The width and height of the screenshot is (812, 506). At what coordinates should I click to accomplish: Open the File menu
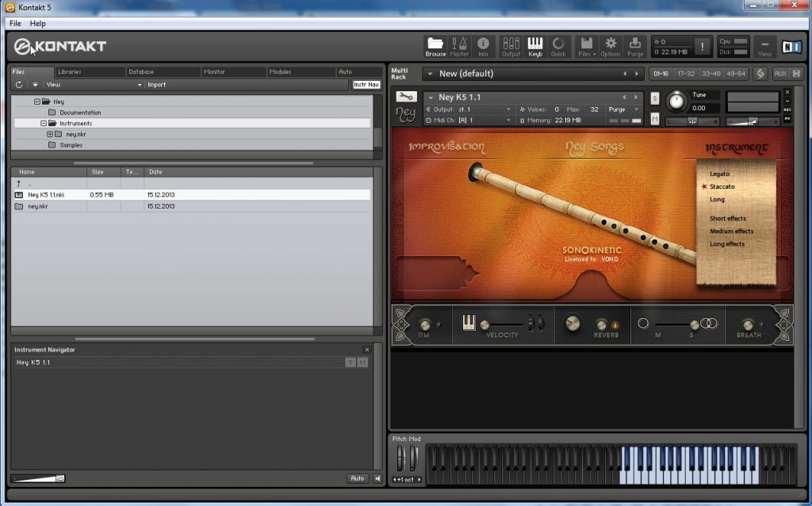click(15, 23)
